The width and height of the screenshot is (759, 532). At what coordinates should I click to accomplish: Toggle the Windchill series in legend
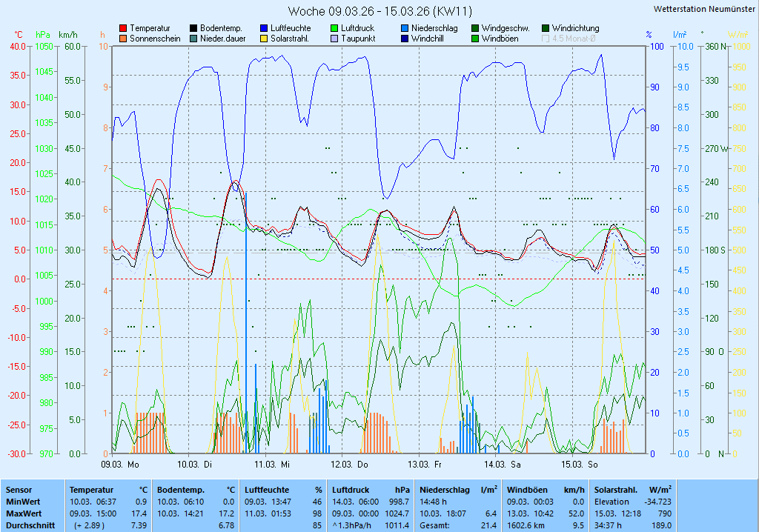[x=405, y=39]
